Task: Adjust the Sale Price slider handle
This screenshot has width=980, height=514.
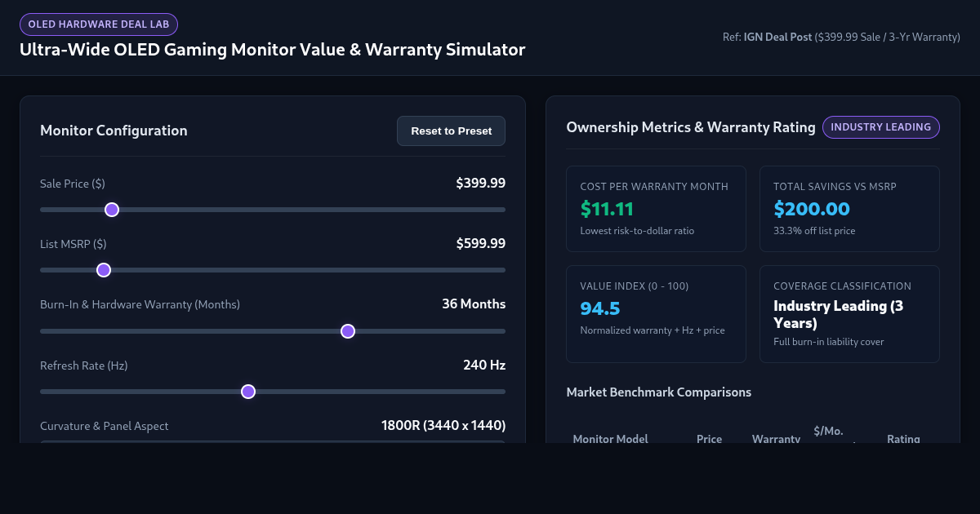Action: [x=112, y=210]
